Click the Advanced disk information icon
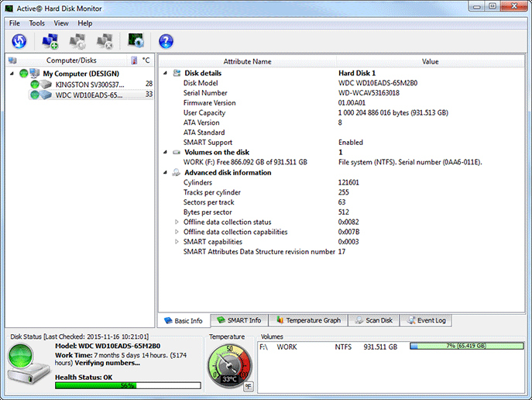The width and height of the screenshot is (532, 400). coord(176,173)
